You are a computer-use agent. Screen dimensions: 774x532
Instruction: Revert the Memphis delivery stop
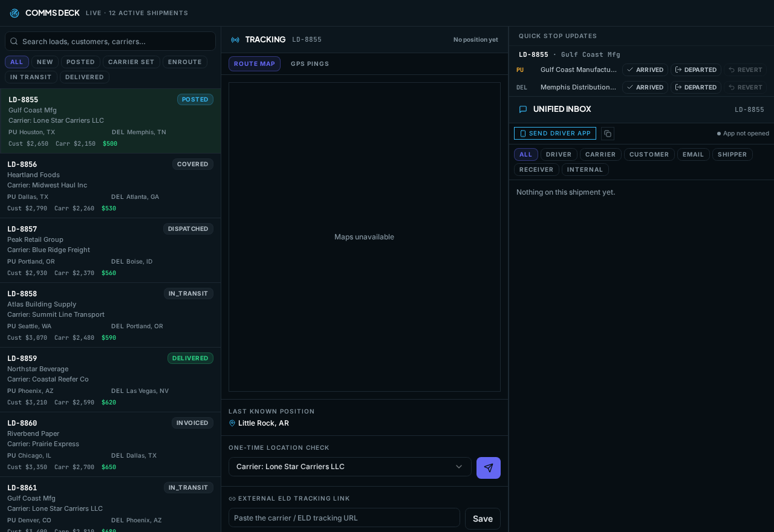point(746,88)
